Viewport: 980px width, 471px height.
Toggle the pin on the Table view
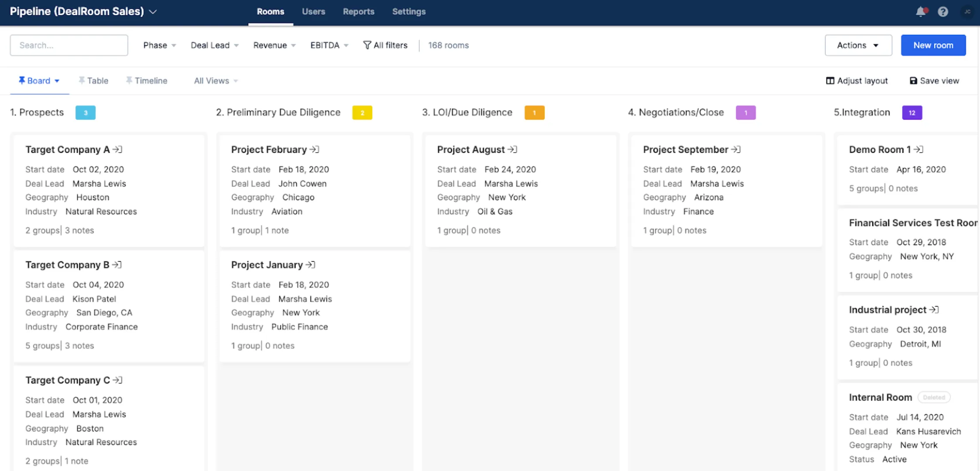tap(82, 80)
